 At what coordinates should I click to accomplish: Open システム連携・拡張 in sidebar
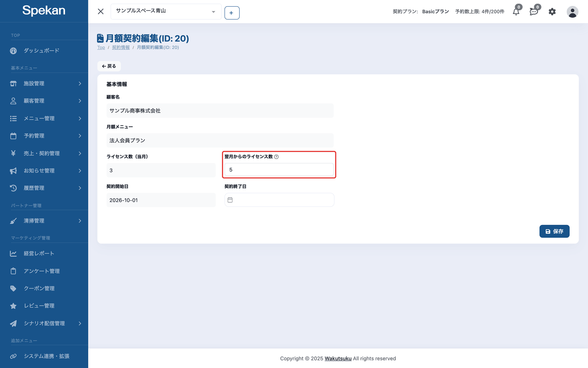[x=44, y=356]
